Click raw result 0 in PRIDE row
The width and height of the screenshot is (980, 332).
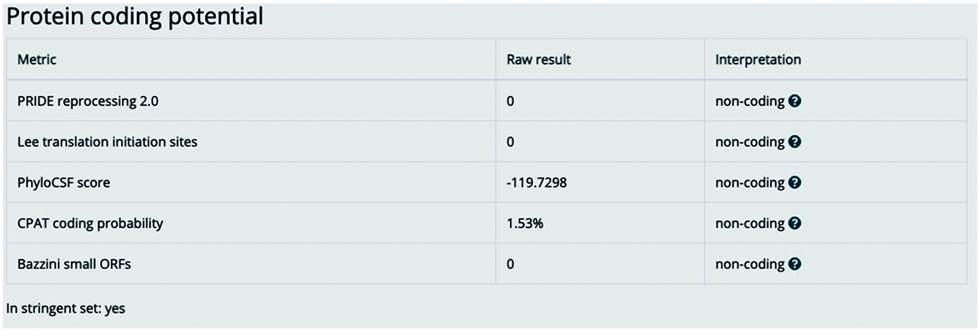pyautogui.click(x=510, y=101)
